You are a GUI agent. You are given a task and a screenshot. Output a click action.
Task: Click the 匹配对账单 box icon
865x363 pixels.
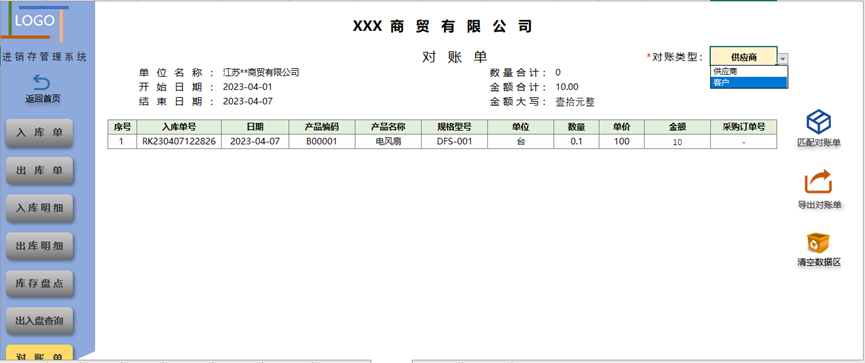(819, 122)
